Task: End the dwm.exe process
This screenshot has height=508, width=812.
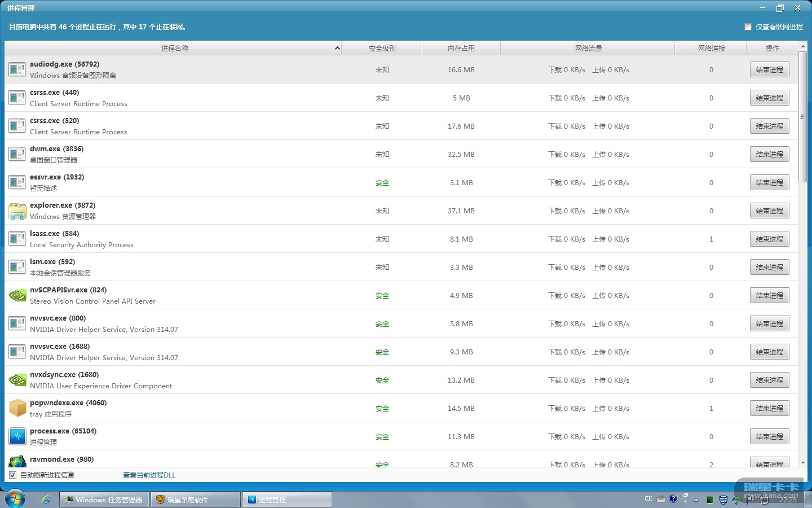Action: [770, 154]
